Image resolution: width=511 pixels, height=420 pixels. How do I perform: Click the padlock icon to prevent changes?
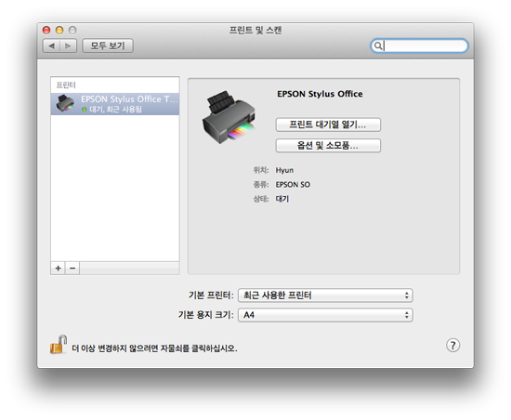pyautogui.click(x=59, y=345)
